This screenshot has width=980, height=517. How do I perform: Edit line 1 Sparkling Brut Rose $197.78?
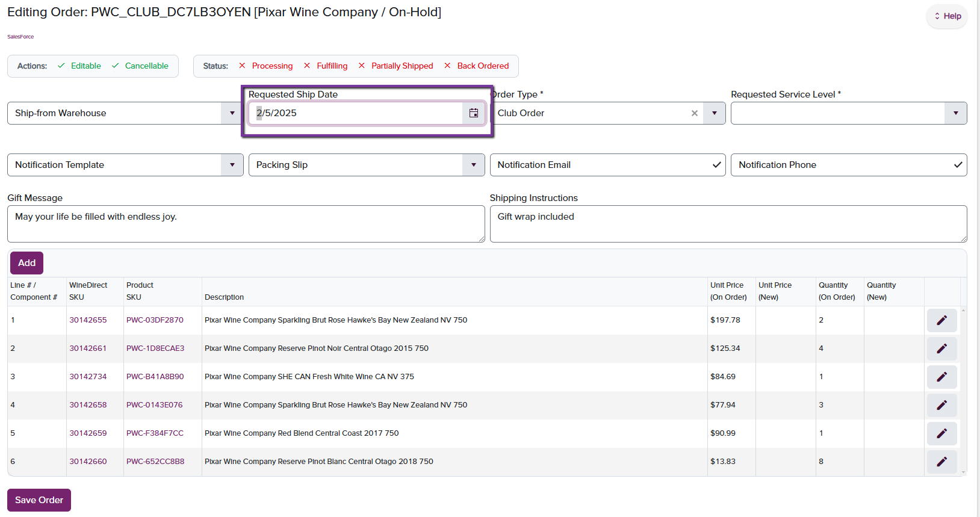tap(941, 320)
